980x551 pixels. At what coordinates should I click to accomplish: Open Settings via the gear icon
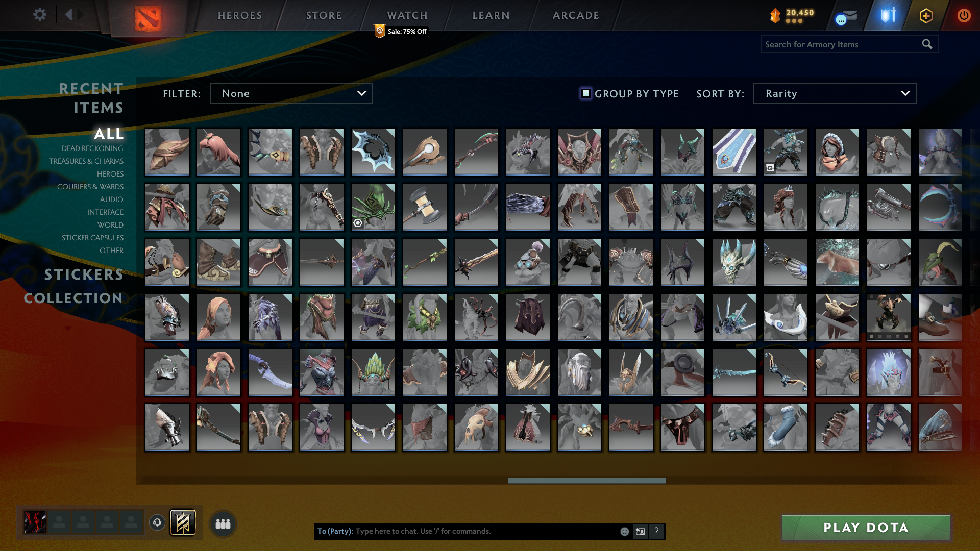(x=40, y=15)
